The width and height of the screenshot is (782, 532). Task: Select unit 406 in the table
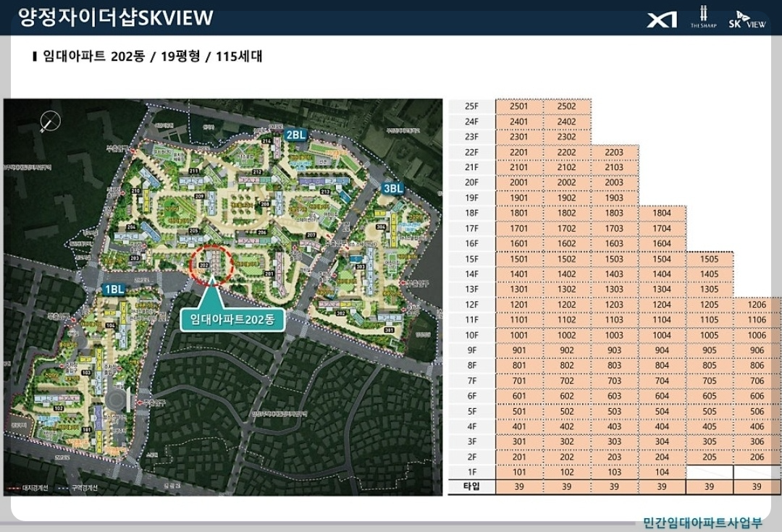pyautogui.click(x=757, y=426)
